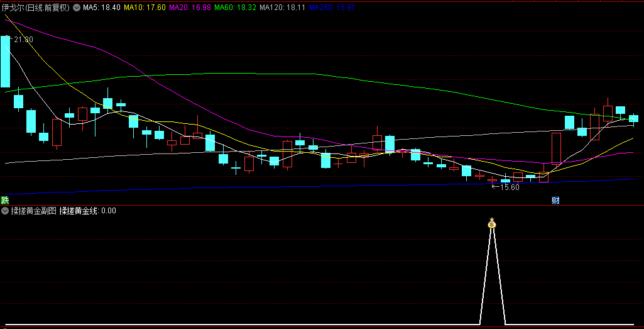
Task: Select the 揉搓黄金副图 indicator name
Action: [34, 211]
